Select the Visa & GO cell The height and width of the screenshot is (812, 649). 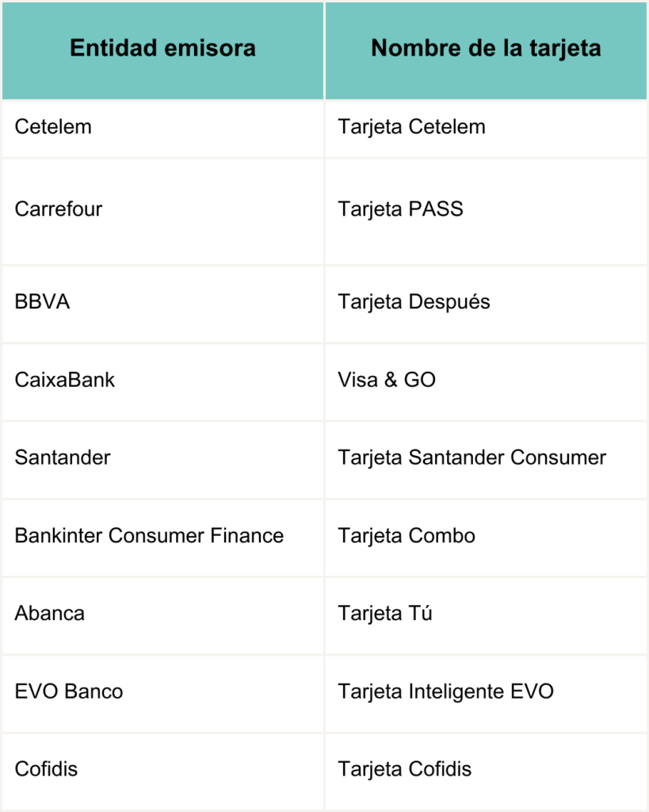pyautogui.click(x=486, y=382)
